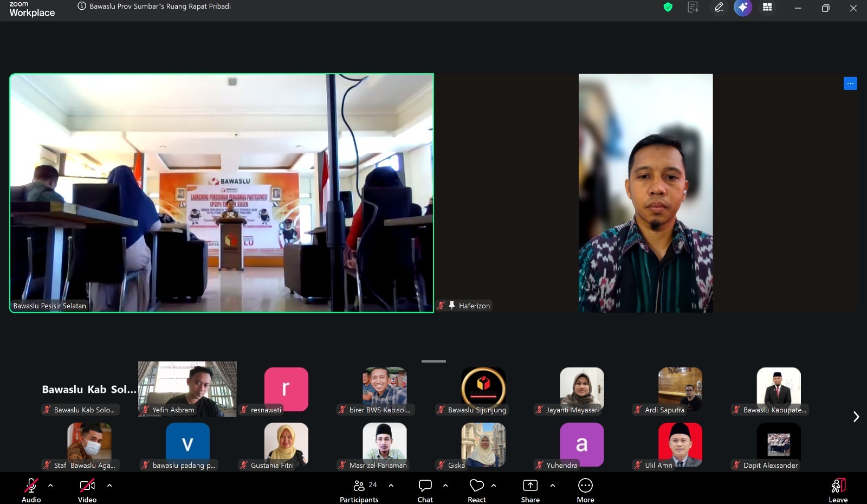Select Yefin Asbram's video thumbnail
Viewport: 867px width, 504px height.
click(187, 389)
